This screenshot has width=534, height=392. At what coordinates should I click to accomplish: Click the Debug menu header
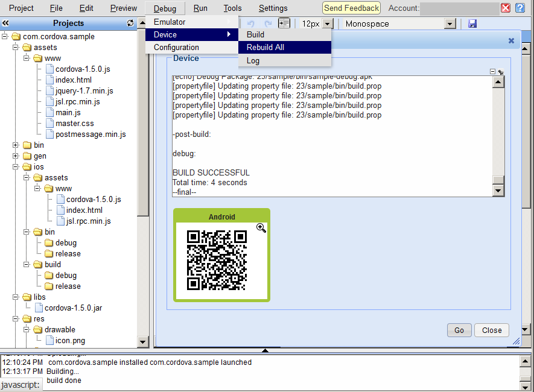(165, 8)
